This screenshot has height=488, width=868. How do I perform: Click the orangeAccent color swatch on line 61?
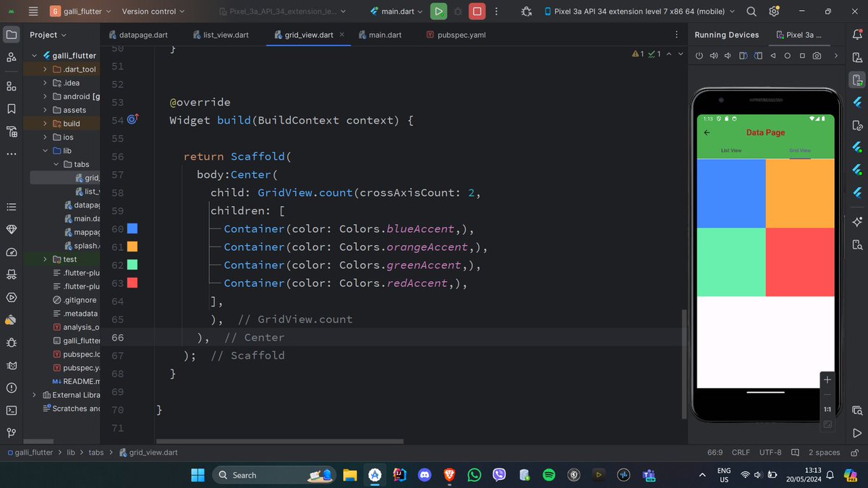[x=132, y=247]
